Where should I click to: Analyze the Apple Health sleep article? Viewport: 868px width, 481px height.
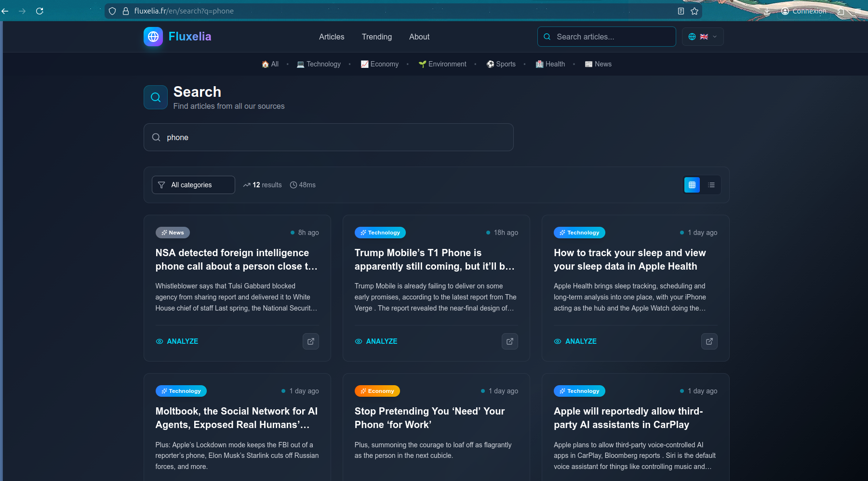pos(575,341)
